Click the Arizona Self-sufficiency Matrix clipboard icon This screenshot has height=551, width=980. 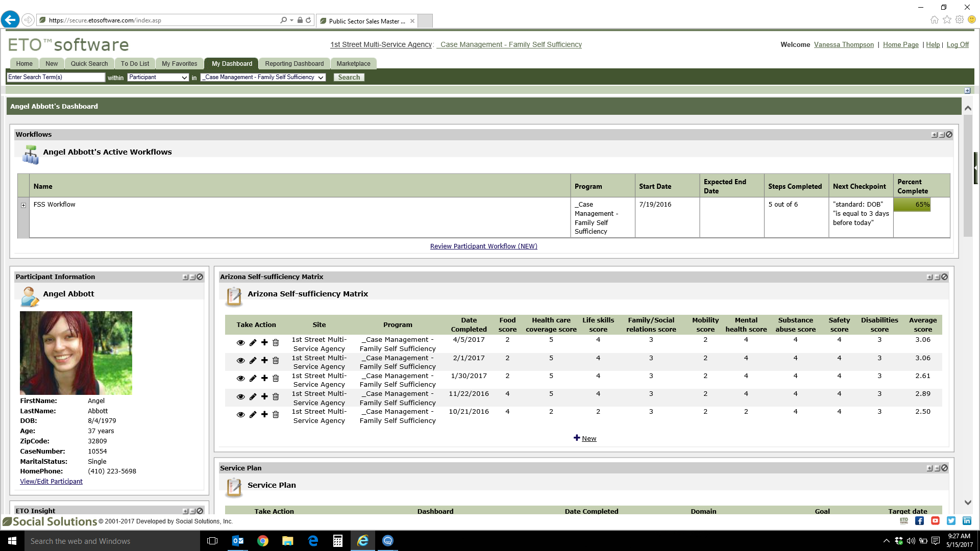tap(234, 296)
